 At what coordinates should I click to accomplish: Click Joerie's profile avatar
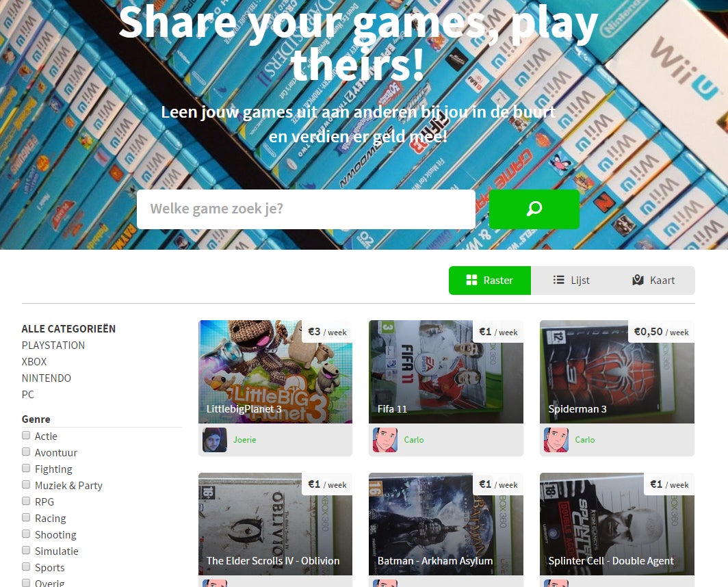(x=215, y=440)
